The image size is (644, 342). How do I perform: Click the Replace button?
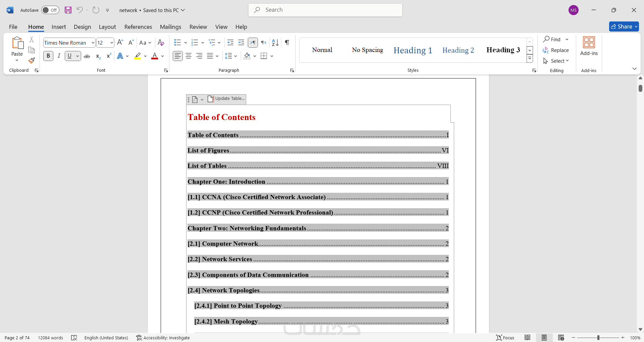(x=556, y=50)
